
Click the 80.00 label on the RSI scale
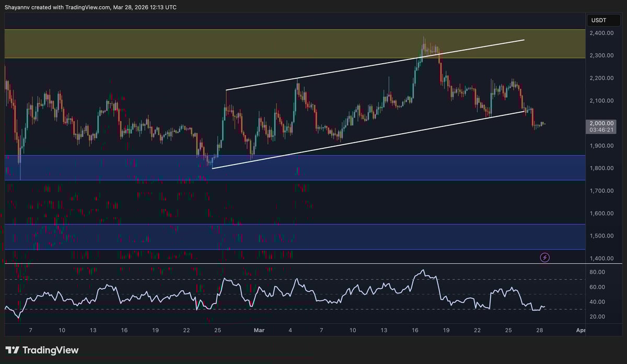(596, 272)
